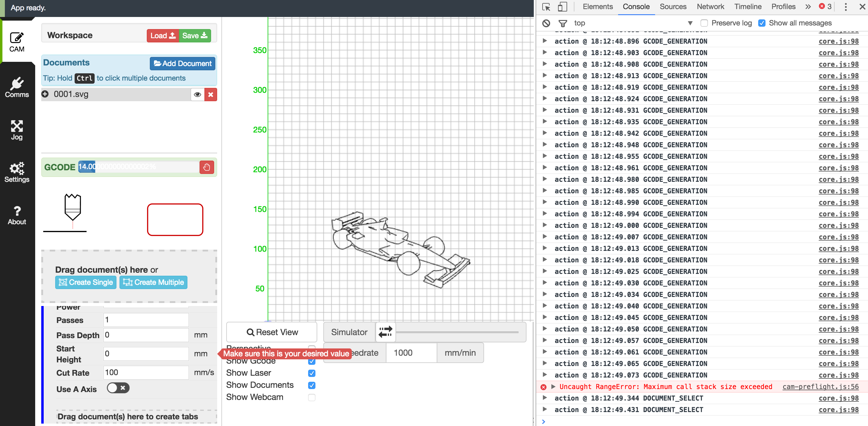This screenshot has width=868, height=426.
Task: Expand the Uncaught RangeError message
Action: [553, 387]
